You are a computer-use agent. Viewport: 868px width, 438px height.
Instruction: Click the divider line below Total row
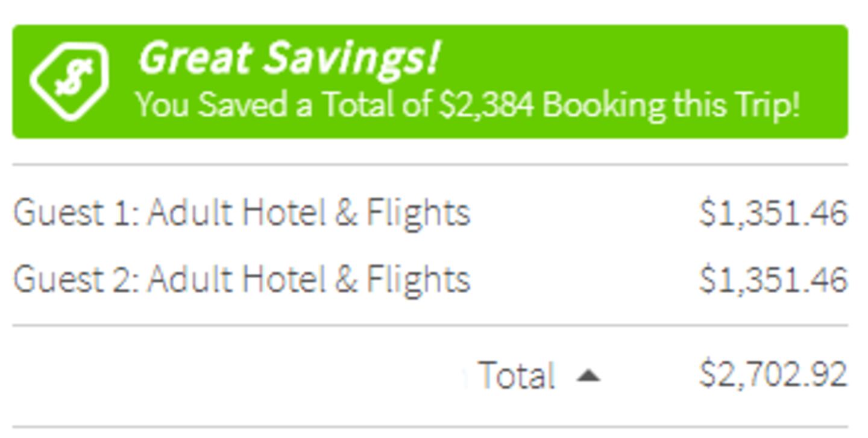(x=430, y=427)
